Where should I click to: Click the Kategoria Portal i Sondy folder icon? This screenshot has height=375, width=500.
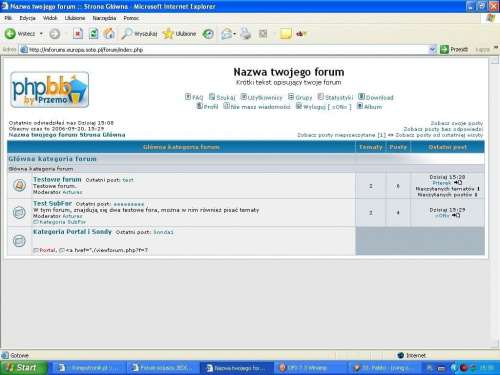point(19,241)
